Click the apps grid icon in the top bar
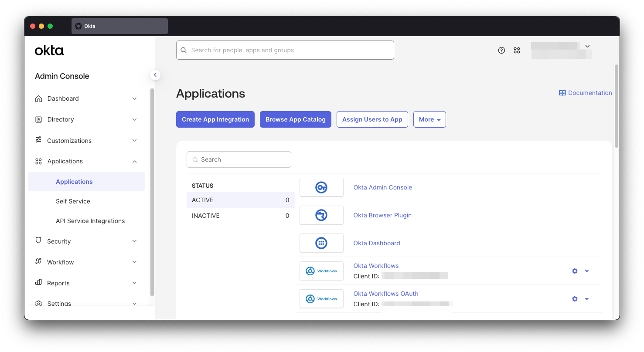The image size is (644, 352). coord(517,50)
